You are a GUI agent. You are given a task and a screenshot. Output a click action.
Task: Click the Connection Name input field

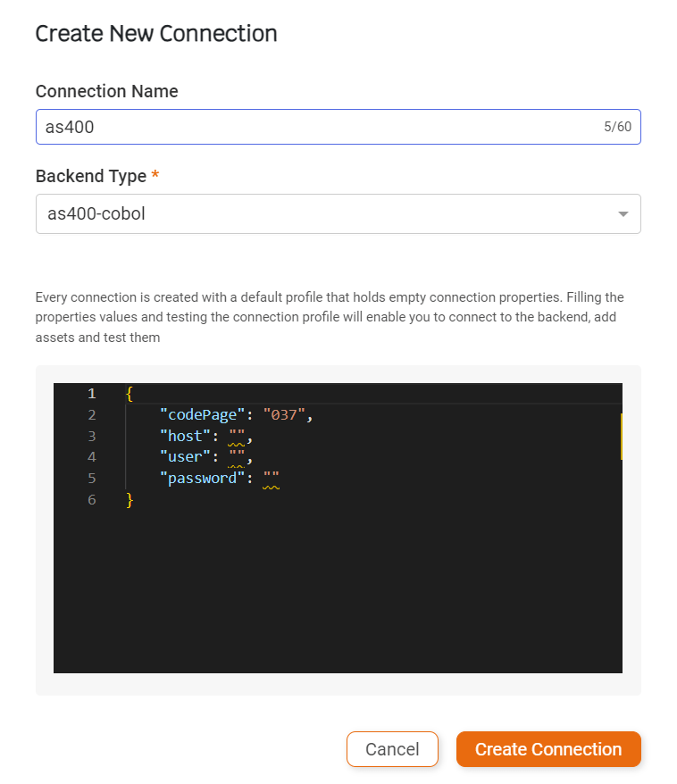tap(338, 127)
